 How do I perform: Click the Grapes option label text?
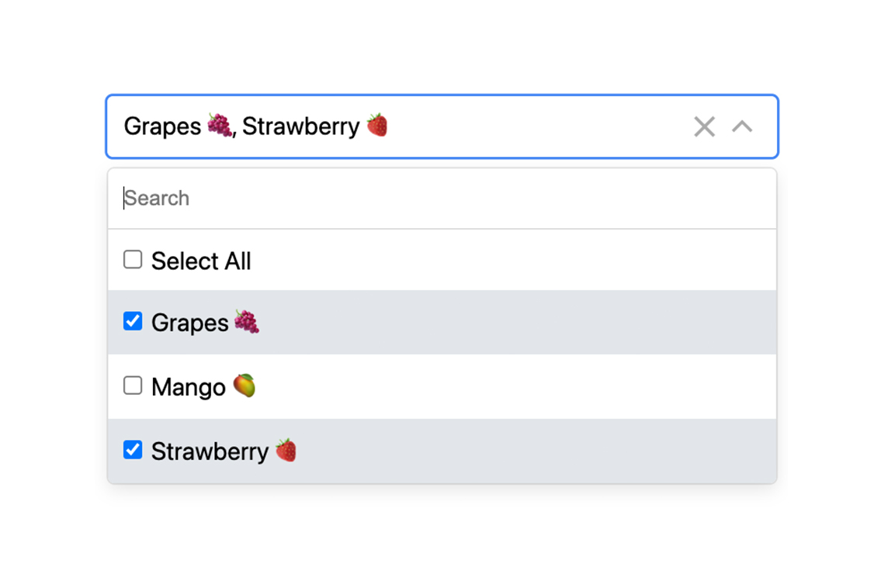point(189,321)
